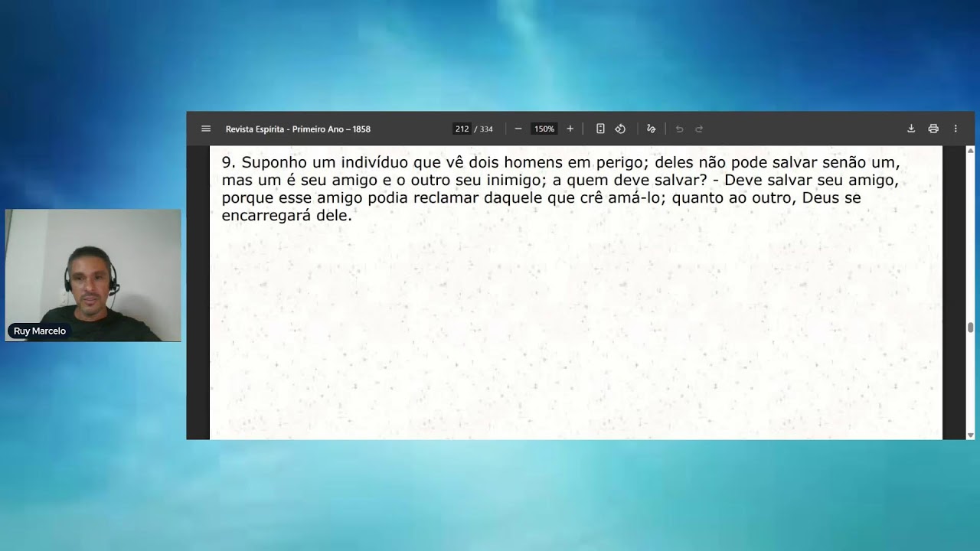Click the page number field showing 212
This screenshot has height=551, width=980.
coord(462,129)
